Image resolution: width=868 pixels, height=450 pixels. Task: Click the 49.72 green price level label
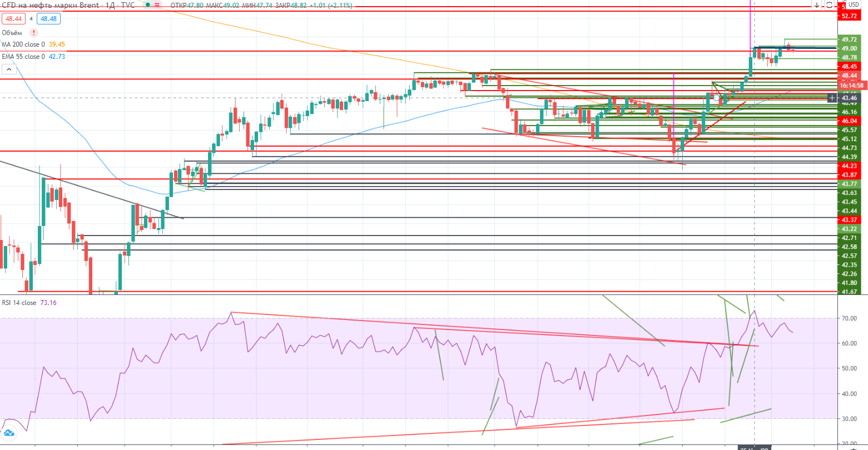point(849,40)
